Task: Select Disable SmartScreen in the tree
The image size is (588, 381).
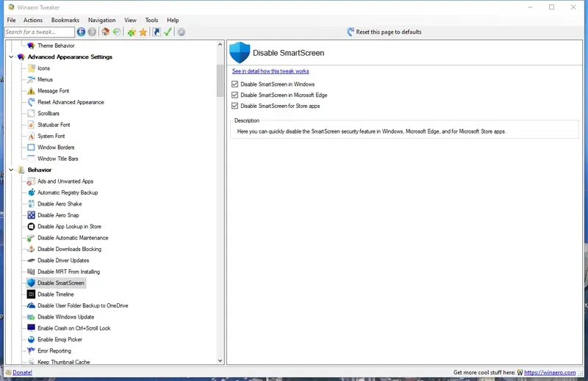Action: pyautogui.click(x=57, y=283)
